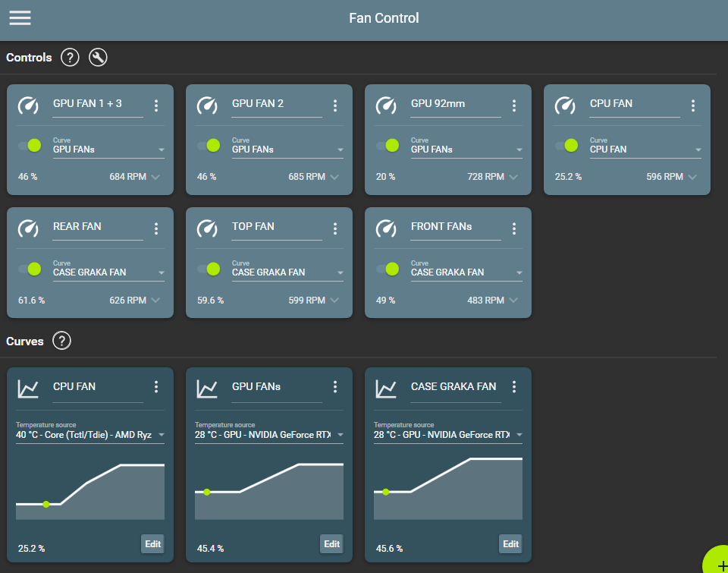Toggle the GPU 92mm control switch
The image size is (728, 573).
point(388,146)
